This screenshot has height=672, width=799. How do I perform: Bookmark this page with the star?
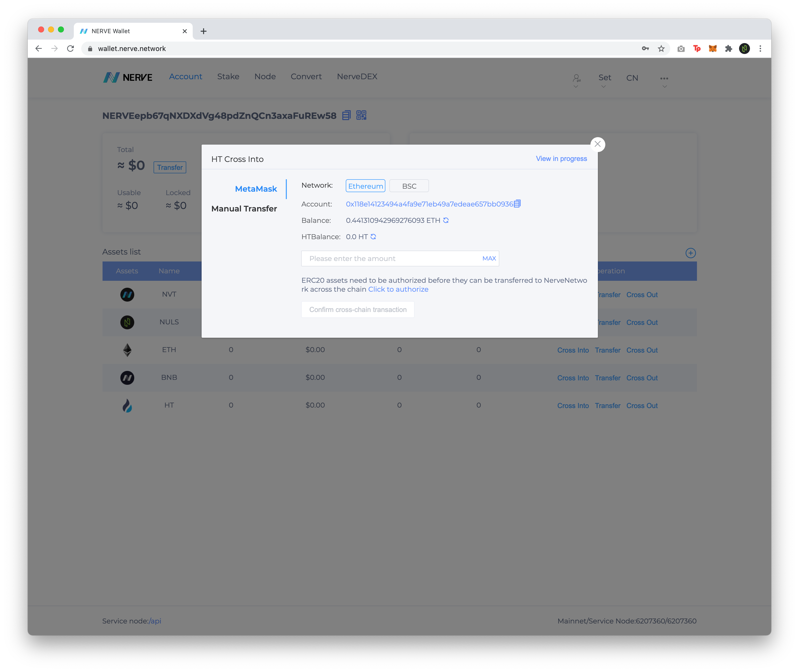coord(661,48)
